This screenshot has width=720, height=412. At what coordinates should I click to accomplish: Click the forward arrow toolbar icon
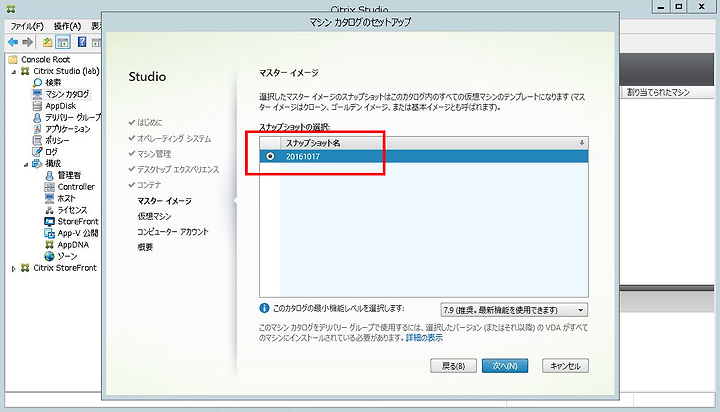(28, 42)
